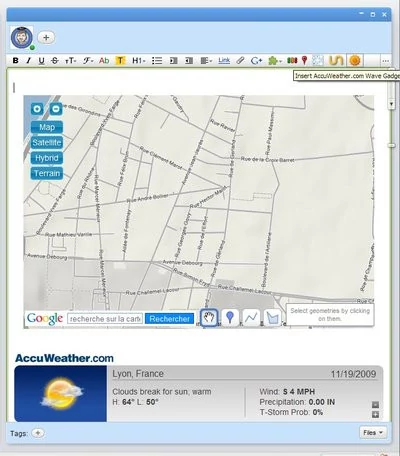Click the map search input field
The image size is (400, 456).
pyautogui.click(x=105, y=319)
